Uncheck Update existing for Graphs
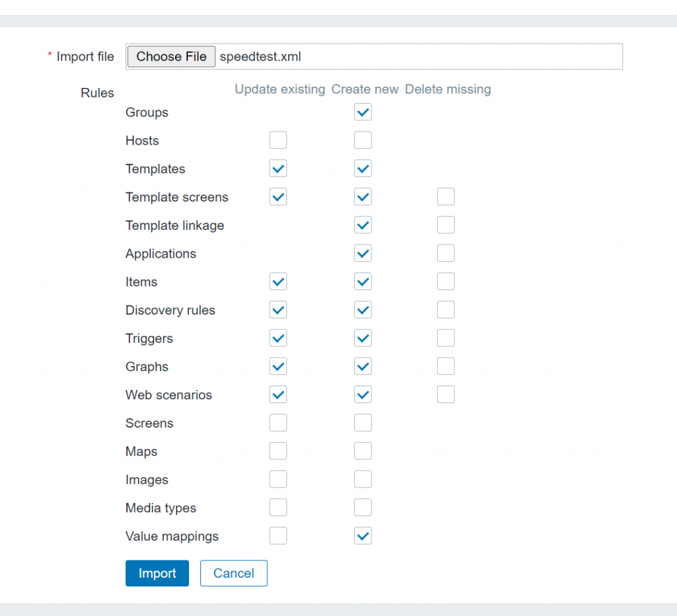677x616 pixels. point(278,366)
